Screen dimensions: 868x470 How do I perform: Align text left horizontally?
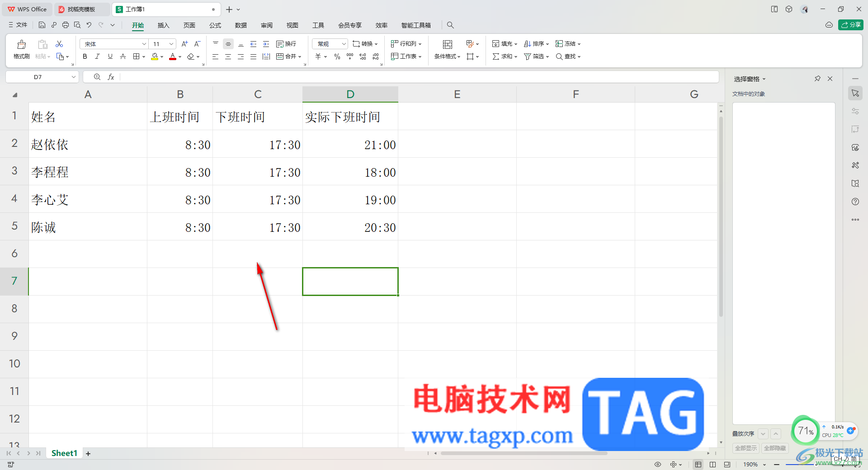click(x=216, y=56)
